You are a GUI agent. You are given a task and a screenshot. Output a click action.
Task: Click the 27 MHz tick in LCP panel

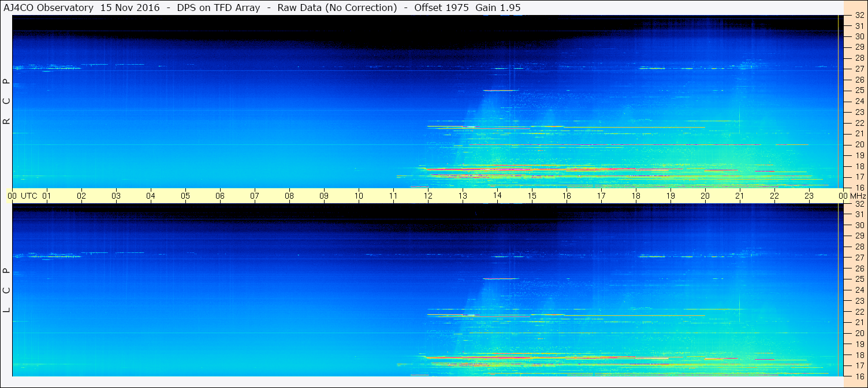pos(859,258)
